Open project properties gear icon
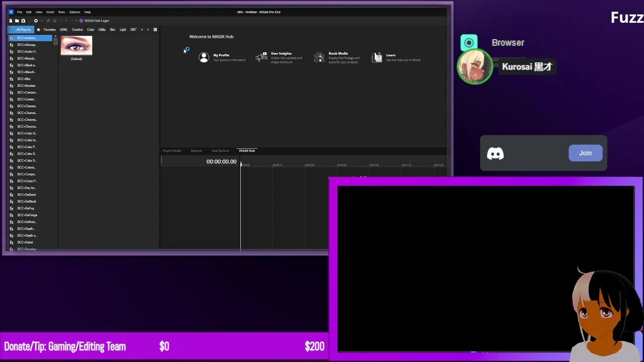 36,21
